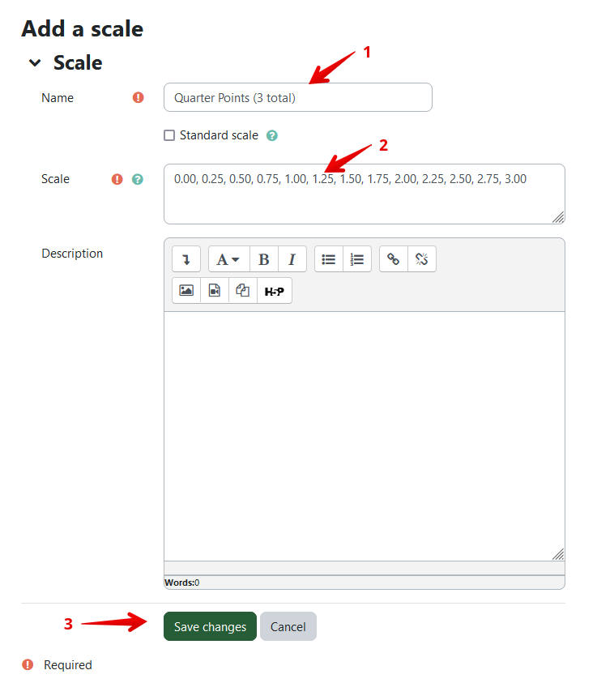Click the insert link icon
This screenshot has width=597, height=700.
[x=394, y=259]
